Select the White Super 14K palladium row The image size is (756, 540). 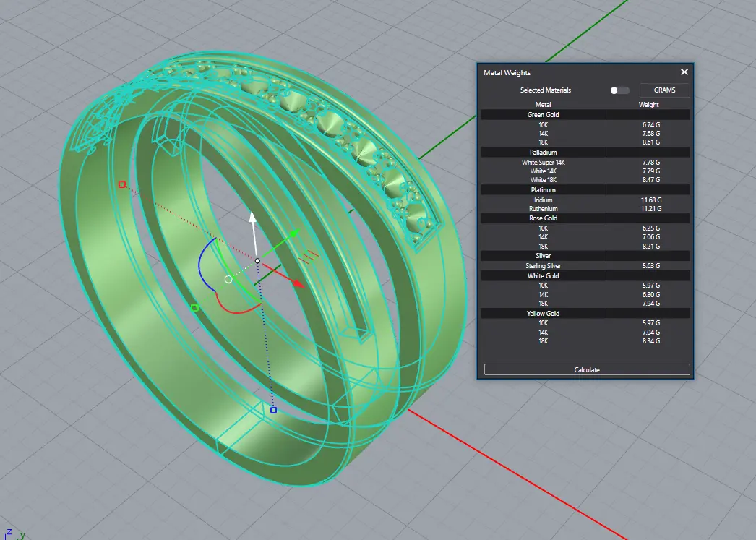[x=543, y=163]
